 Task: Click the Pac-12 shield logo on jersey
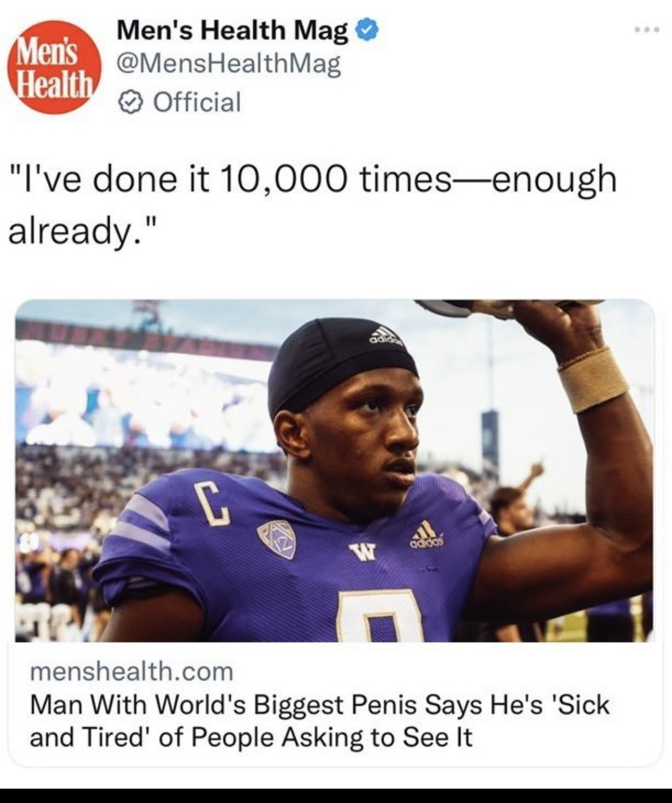(276, 540)
